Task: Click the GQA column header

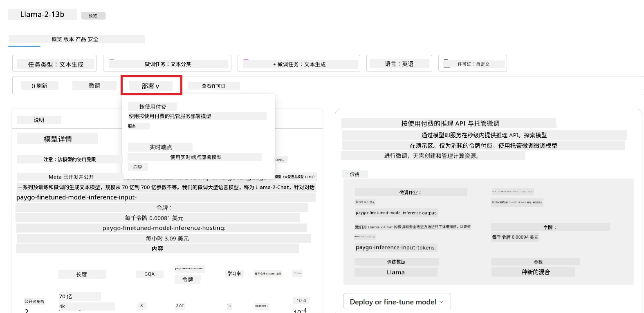Action: [149, 274]
